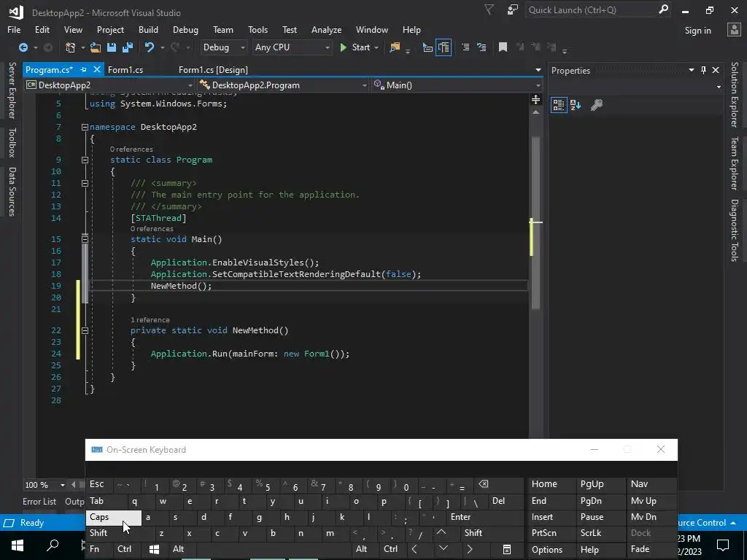747x560 pixels.
Task: Click the editor split-window handle above scrollbar
Action: [536, 99]
